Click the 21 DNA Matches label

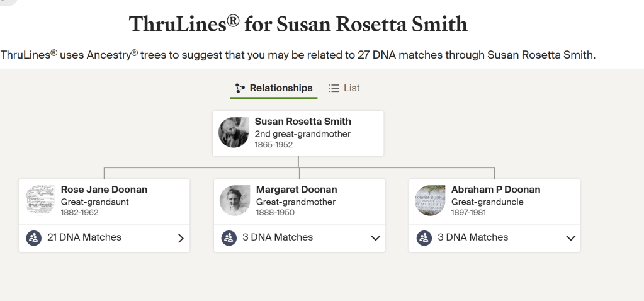tap(84, 237)
